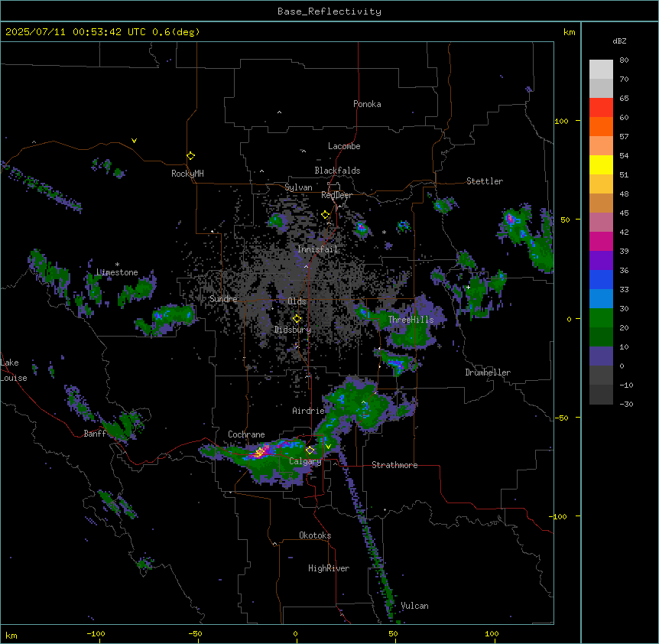This screenshot has height=644, width=659.
Task: Click the -30 value on dBZ scale
Action: [626, 404]
